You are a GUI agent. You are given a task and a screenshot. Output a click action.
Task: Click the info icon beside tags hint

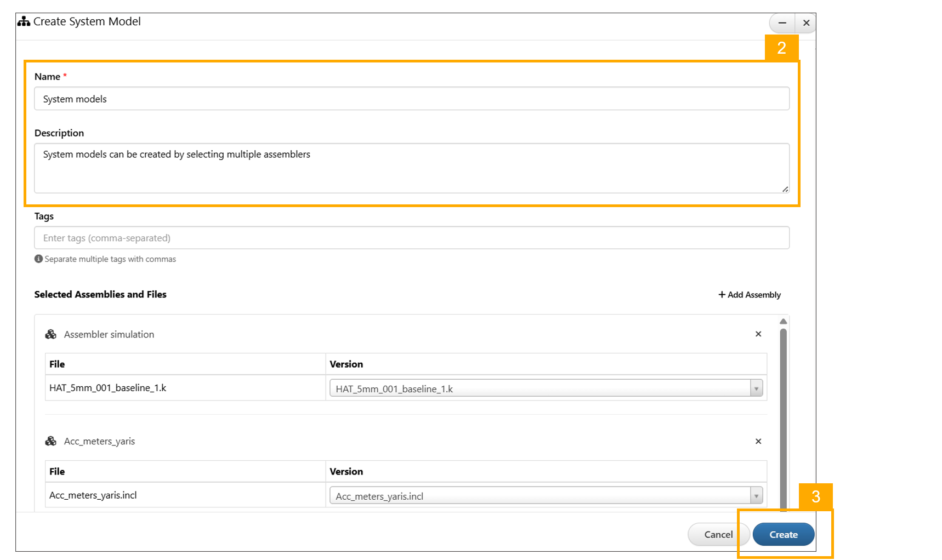click(38, 259)
